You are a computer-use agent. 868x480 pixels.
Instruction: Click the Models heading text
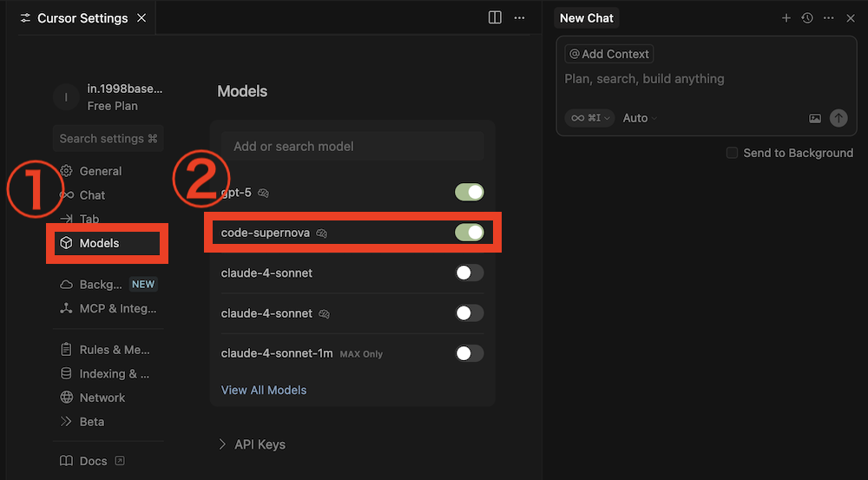pyautogui.click(x=242, y=91)
